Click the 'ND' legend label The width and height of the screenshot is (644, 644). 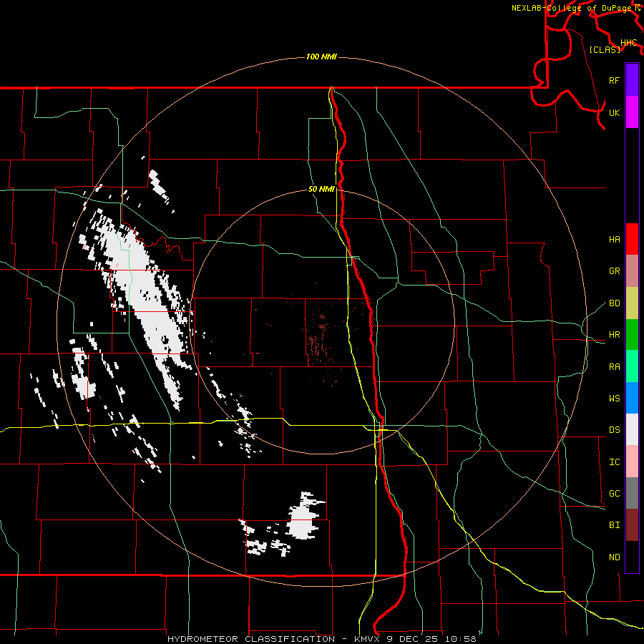(x=614, y=557)
